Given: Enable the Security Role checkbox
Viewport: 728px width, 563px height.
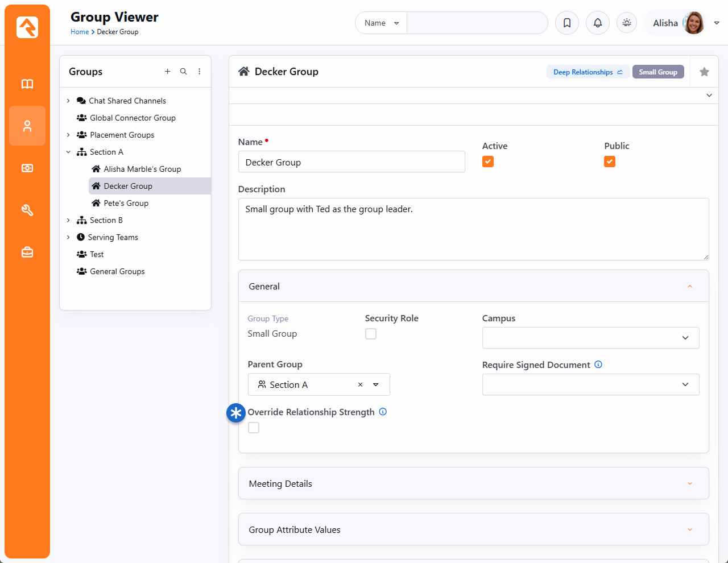Looking at the screenshot, I should point(371,334).
